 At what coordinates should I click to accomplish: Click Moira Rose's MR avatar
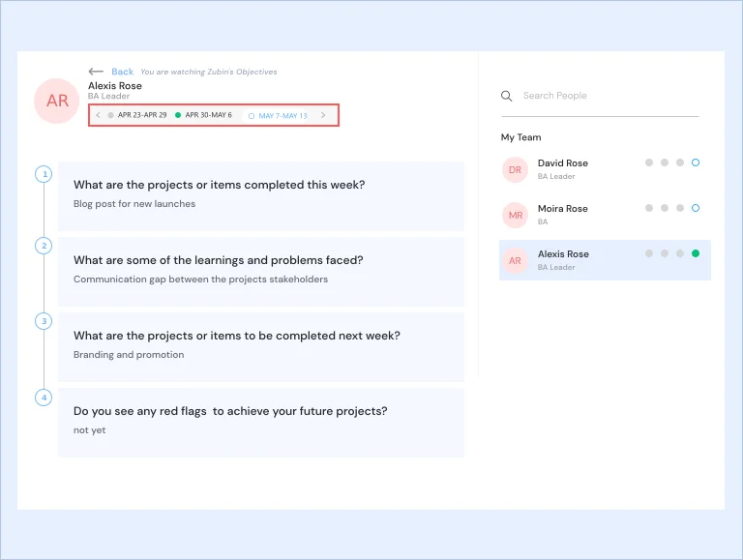(x=515, y=215)
